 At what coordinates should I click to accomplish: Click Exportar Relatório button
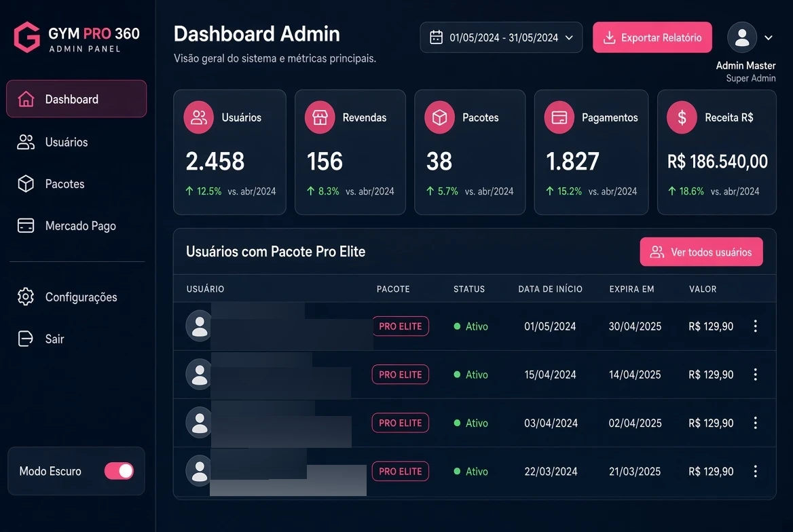coord(652,37)
